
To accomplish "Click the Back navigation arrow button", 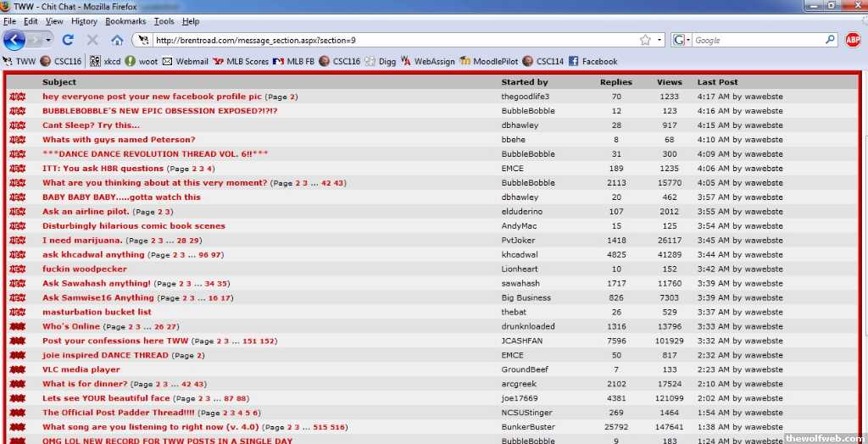I will (15, 40).
